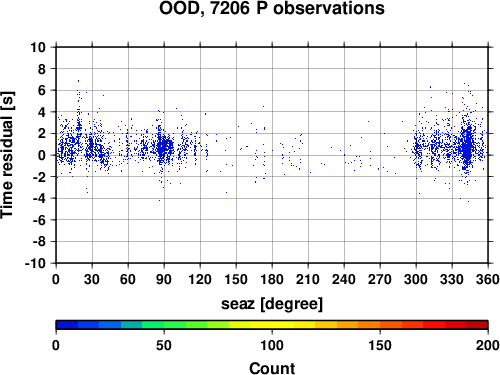Click the y-axis tick label 0
500x375 pixels.
42,155
